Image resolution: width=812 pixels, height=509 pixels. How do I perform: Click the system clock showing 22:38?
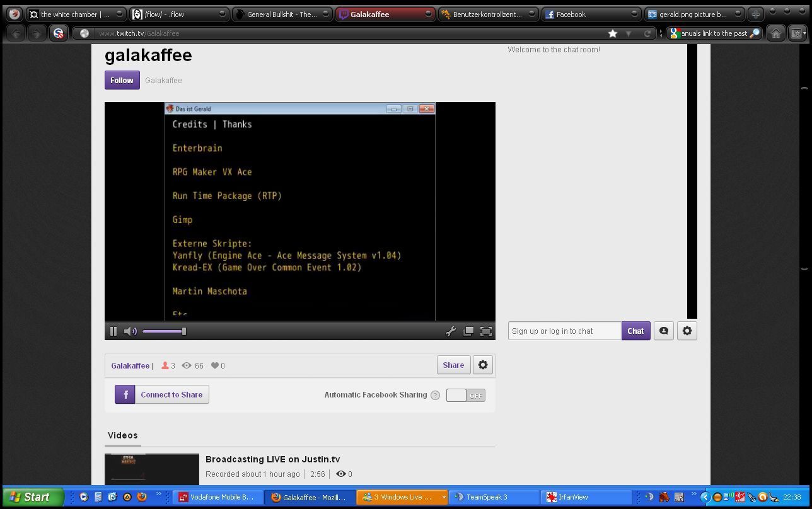coord(792,497)
